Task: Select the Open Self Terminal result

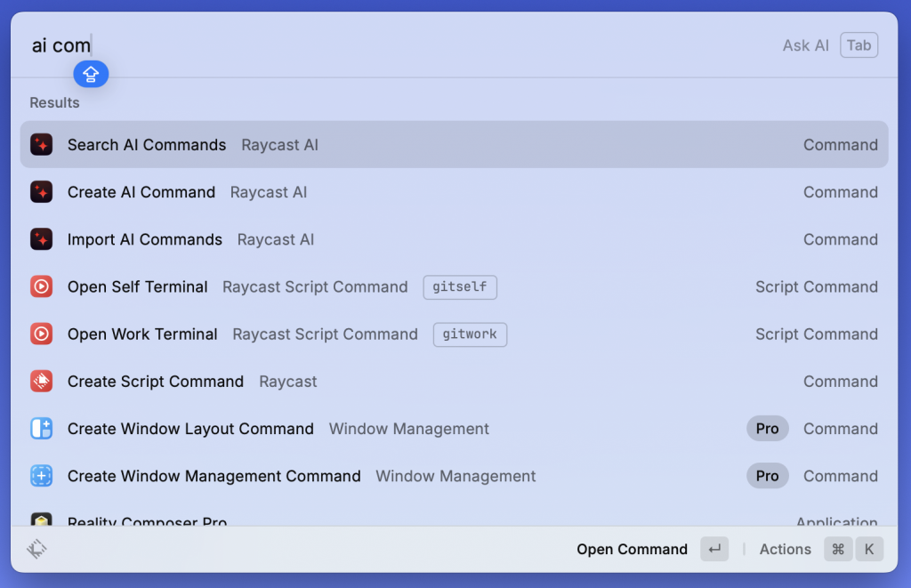Action: click(454, 286)
